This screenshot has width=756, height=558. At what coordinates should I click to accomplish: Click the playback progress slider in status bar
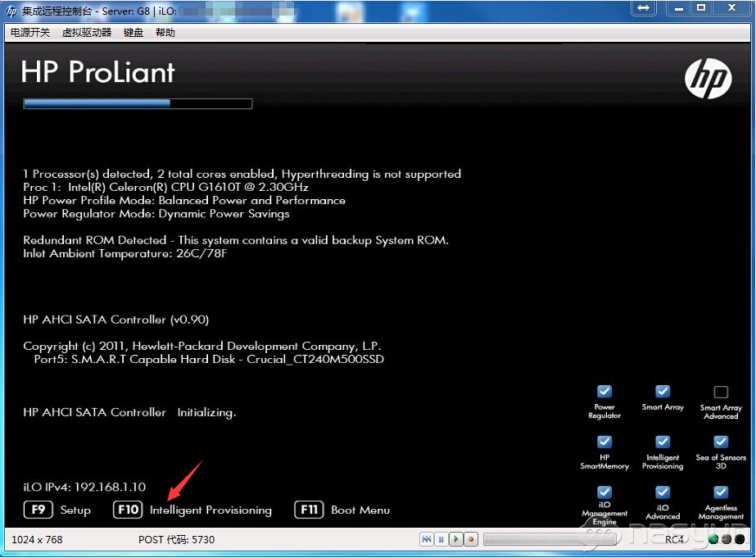coord(550,539)
